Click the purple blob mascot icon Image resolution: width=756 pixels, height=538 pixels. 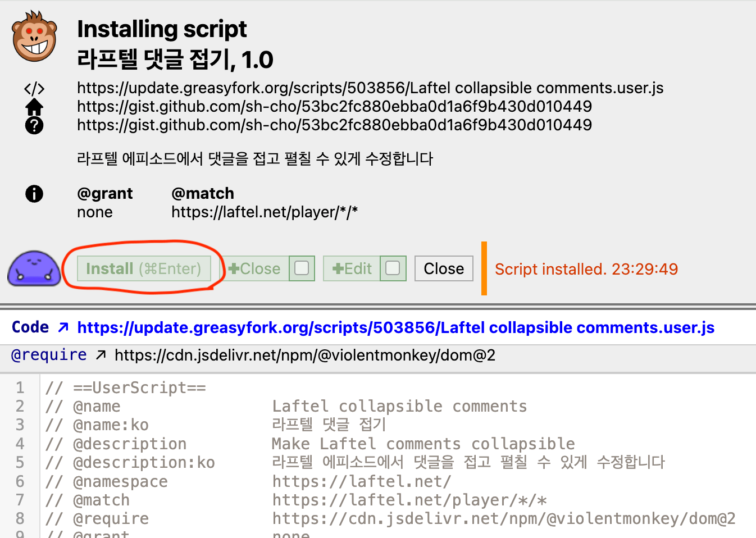pos(34,268)
